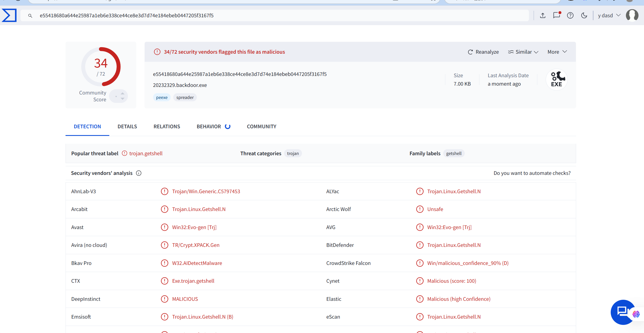
Task: Open the help question mark icon
Action: pos(570,15)
